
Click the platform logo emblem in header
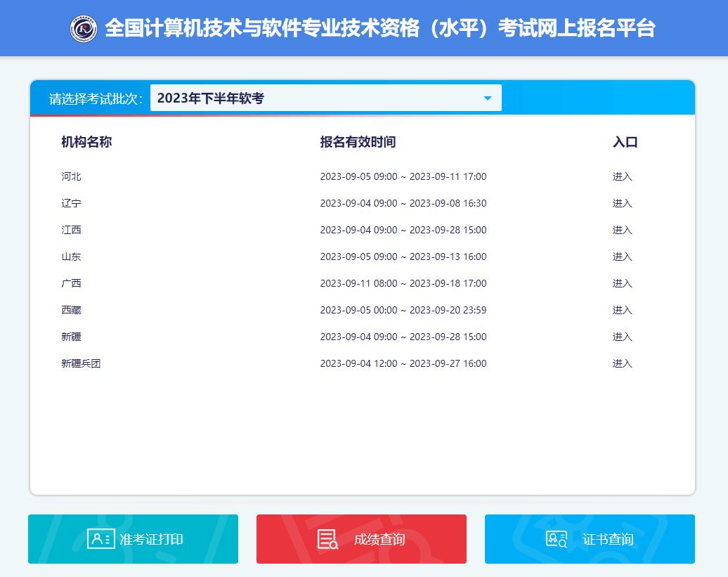point(84,28)
